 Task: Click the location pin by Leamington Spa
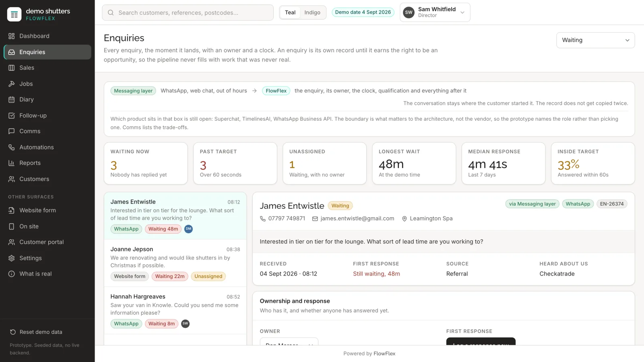(x=405, y=219)
